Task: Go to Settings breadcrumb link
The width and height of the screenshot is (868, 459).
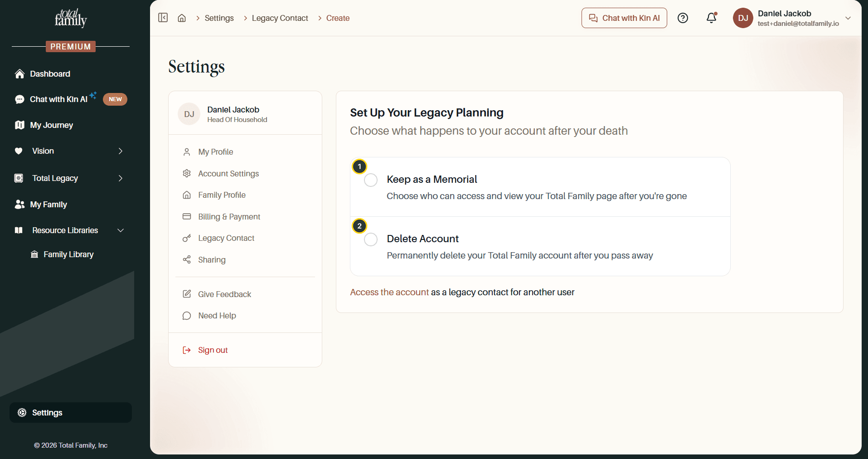Action: pos(219,18)
